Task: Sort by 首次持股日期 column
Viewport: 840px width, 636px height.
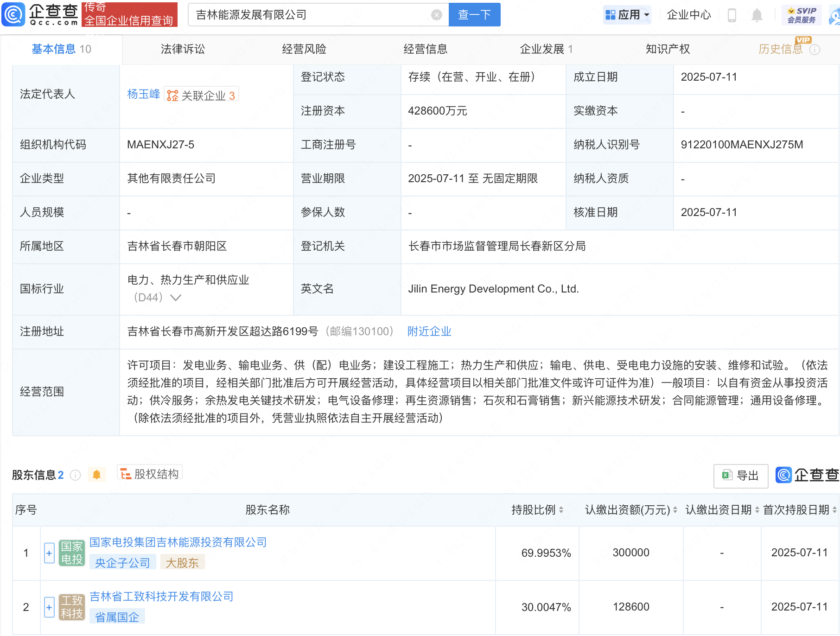Action: click(x=834, y=510)
